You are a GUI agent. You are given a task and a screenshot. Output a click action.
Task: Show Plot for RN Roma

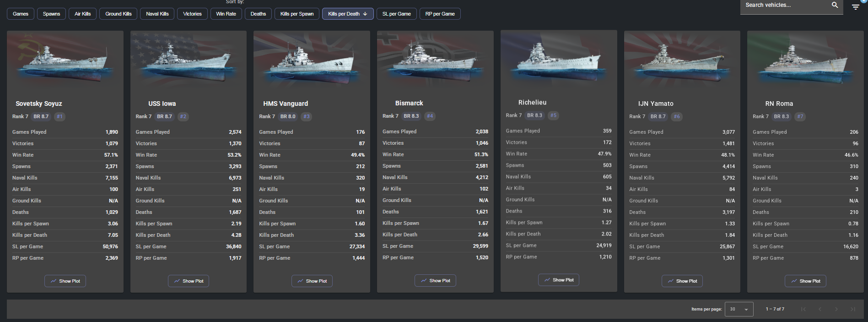[x=805, y=281]
